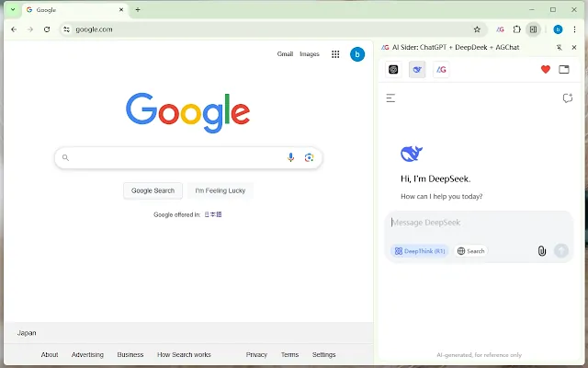The width and height of the screenshot is (588, 368).
Task: Open Google account avatar on page
Action: pos(357,54)
